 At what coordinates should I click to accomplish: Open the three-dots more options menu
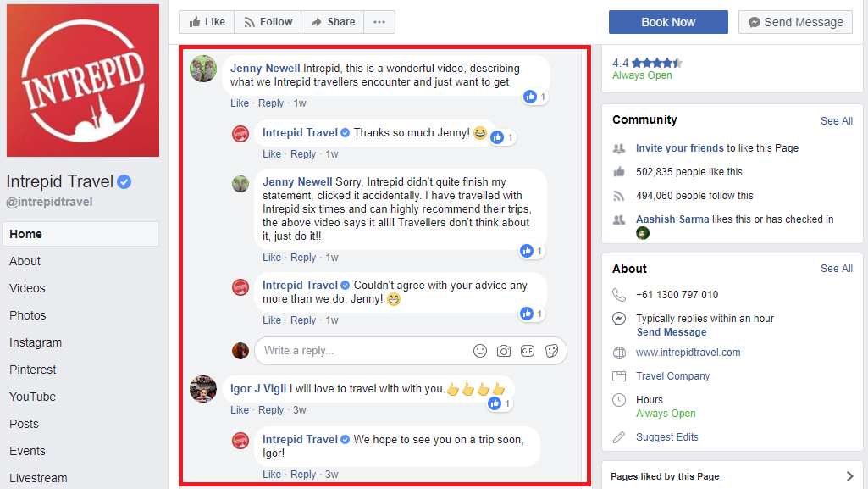coord(379,22)
